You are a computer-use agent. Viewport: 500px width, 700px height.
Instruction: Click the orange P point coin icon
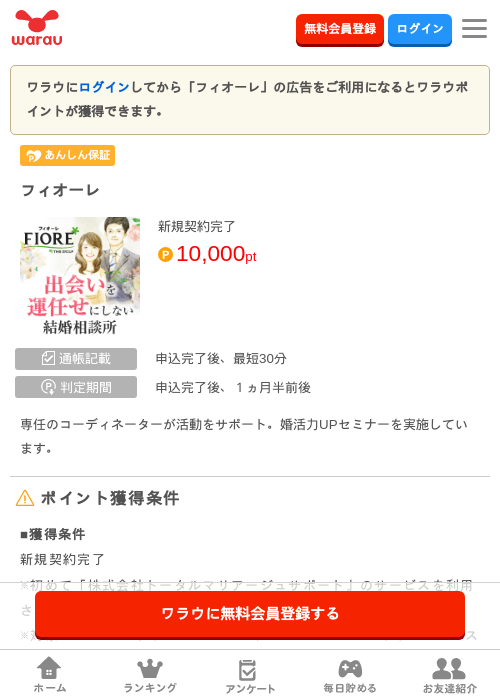pos(165,255)
